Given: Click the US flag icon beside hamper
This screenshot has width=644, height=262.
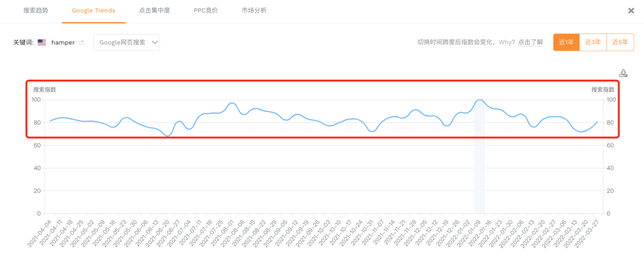Looking at the screenshot, I should pos(42,42).
